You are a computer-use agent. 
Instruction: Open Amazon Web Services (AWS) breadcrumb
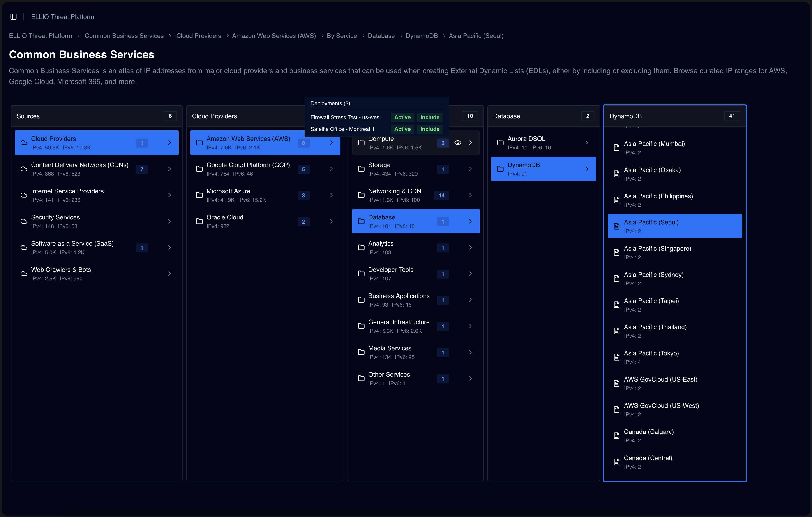click(274, 36)
